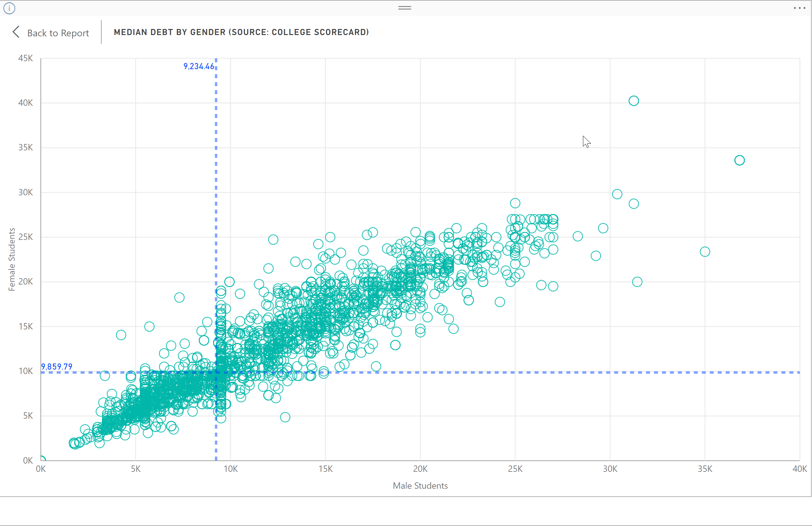Toggle selection of the 18K female, 7K male outlier

tap(180, 298)
